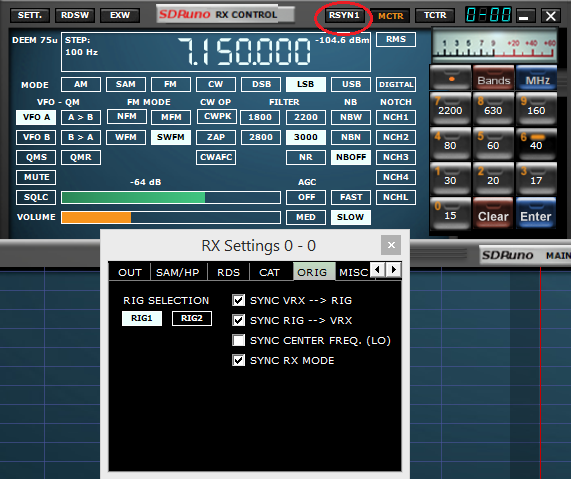Switch to the CAT tab
This screenshot has width=571, height=479.
pos(269,272)
